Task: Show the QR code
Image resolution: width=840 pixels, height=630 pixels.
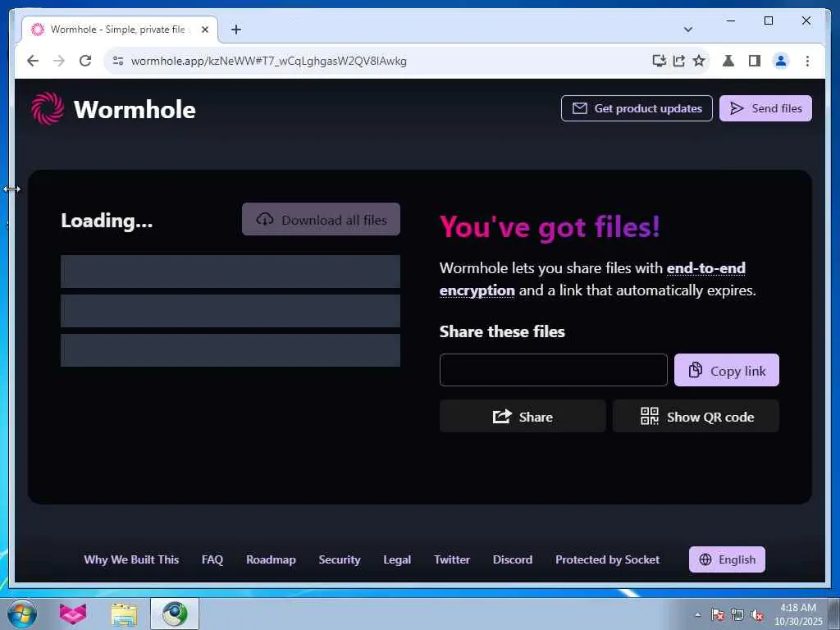Action: pyautogui.click(x=696, y=416)
